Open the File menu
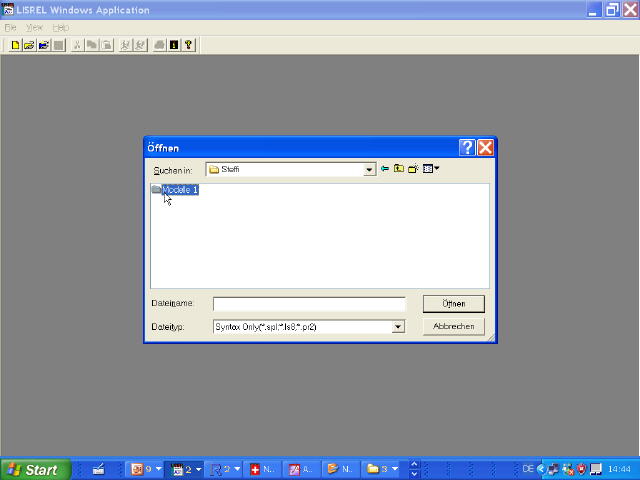This screenshot has height=480, width=640. click(x=11, y=27)
